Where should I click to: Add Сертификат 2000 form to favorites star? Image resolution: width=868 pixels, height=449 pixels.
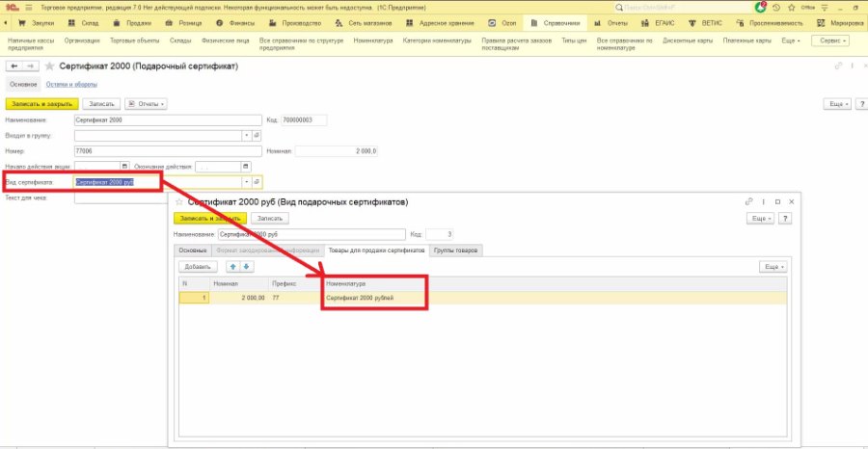coord(50,66)
